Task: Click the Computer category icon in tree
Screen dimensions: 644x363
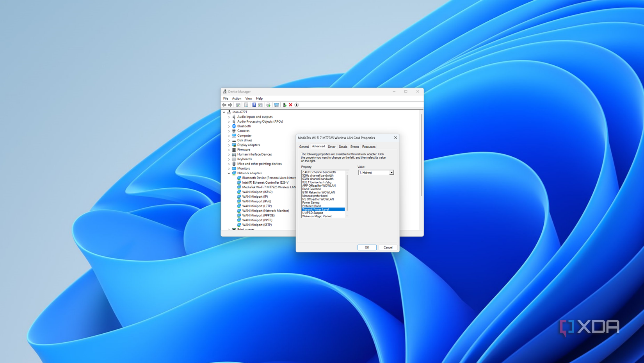Action: click(234, 136)
